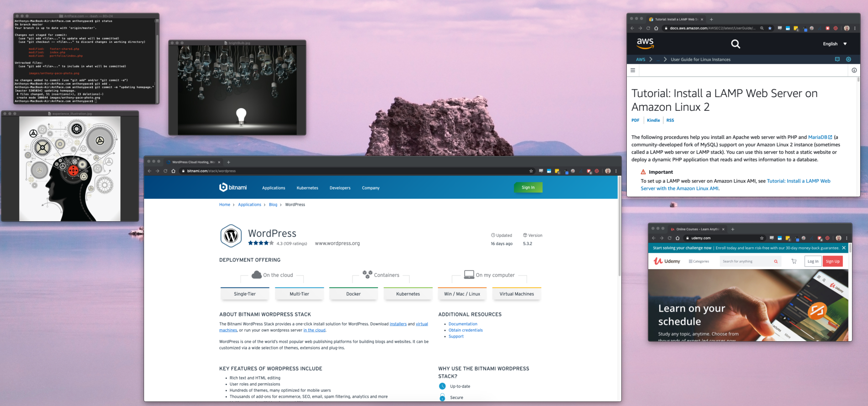Screen dimensions: 868x406
Task: Click the Udemy logo
Action: [667, 261]
